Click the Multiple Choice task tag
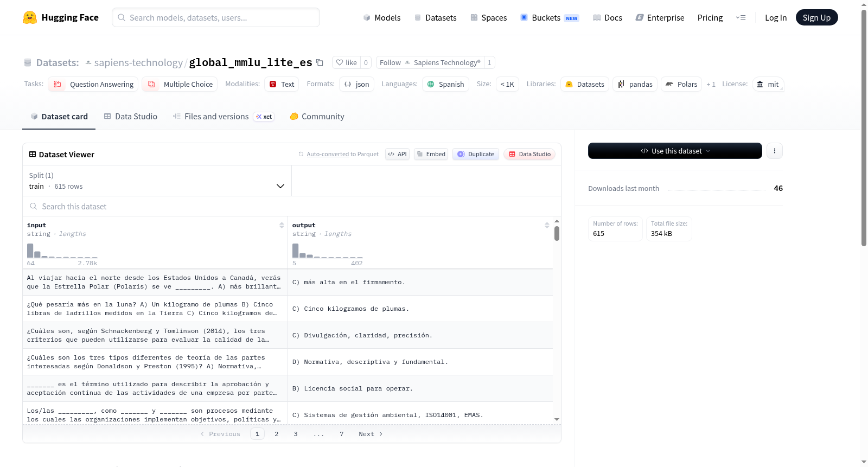 180,84
